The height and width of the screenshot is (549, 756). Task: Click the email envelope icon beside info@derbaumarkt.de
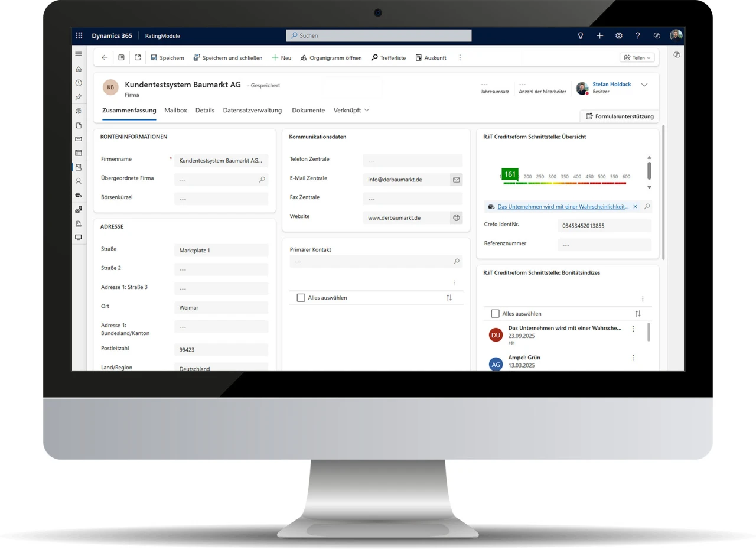pos(456,179)
